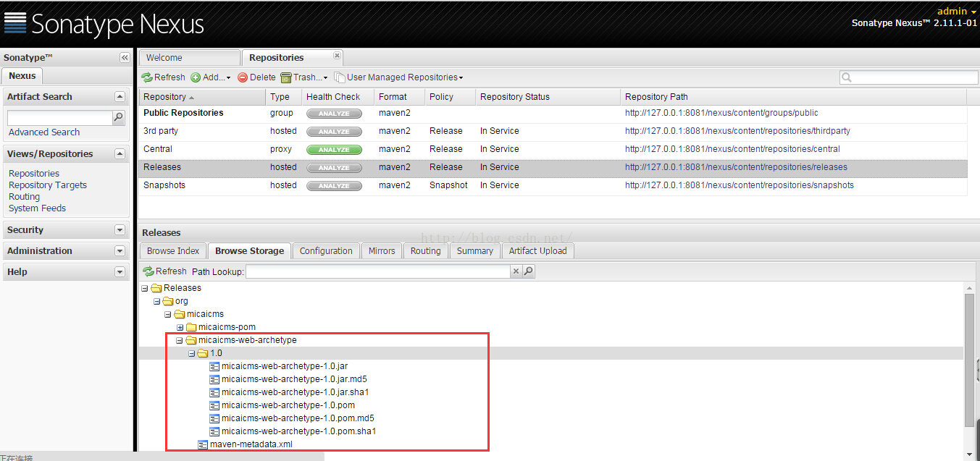
Task: Open the Mirrors tab
Action: point(382,251)
